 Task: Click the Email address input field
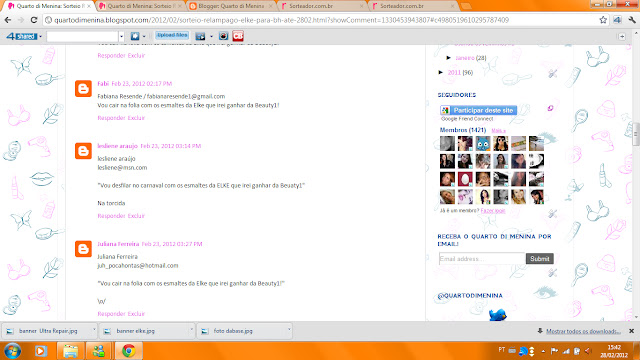pos(482,259)
